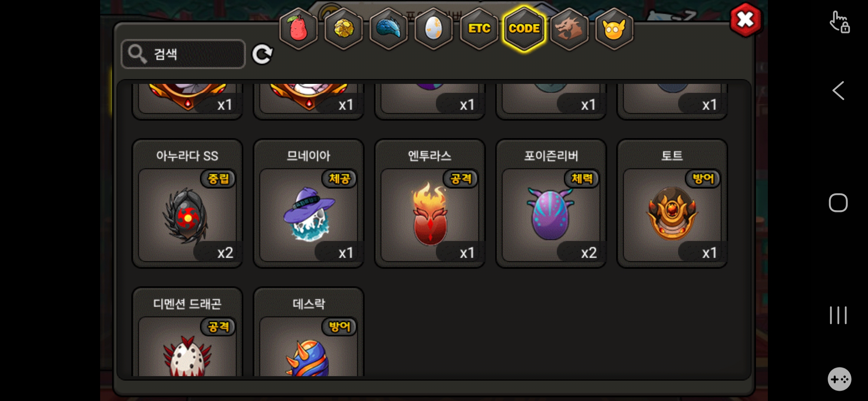Open the egg category tab

click(434, 29)
